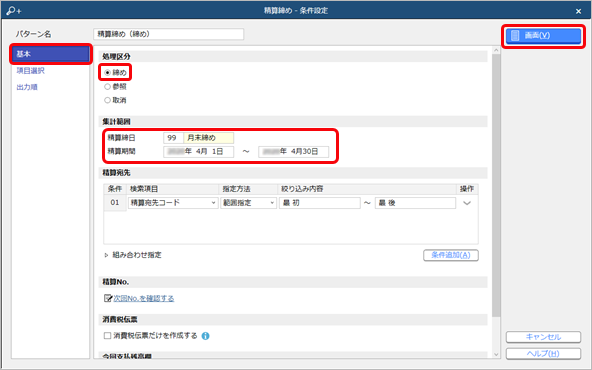Expand the 組み合わせ指定 section

(x=106, y=255)
